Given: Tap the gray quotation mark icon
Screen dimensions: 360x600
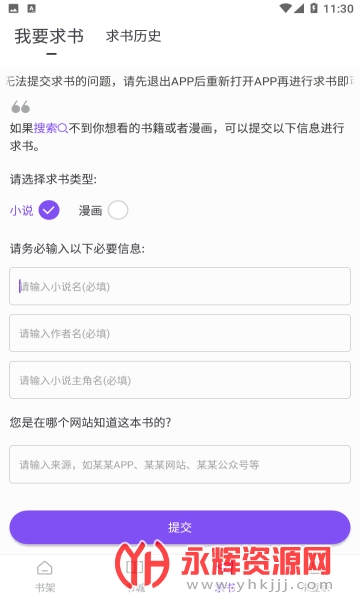Looking at the screenshot, I should pyautogui.click(x=21, y=107).
